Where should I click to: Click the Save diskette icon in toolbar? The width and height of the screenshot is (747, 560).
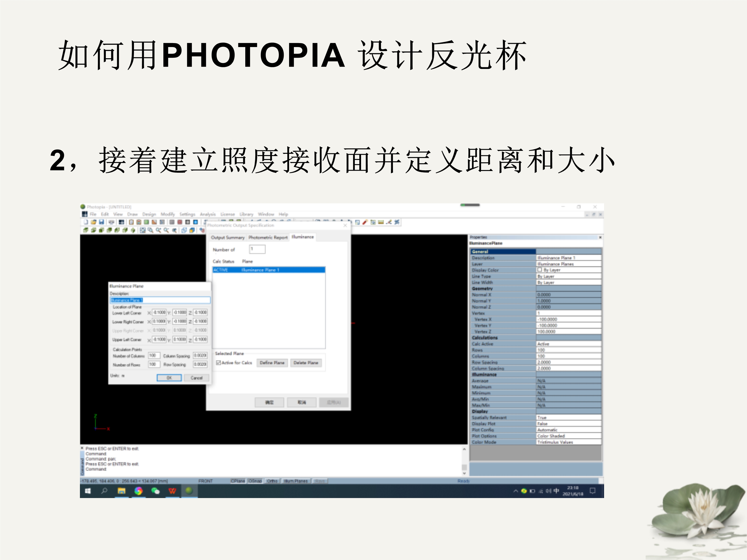[x=101, y=222]
